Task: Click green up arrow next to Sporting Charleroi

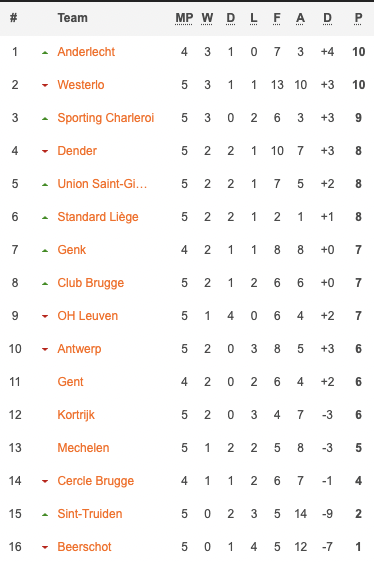Action: pyautogui.click(x=45, y=119)
